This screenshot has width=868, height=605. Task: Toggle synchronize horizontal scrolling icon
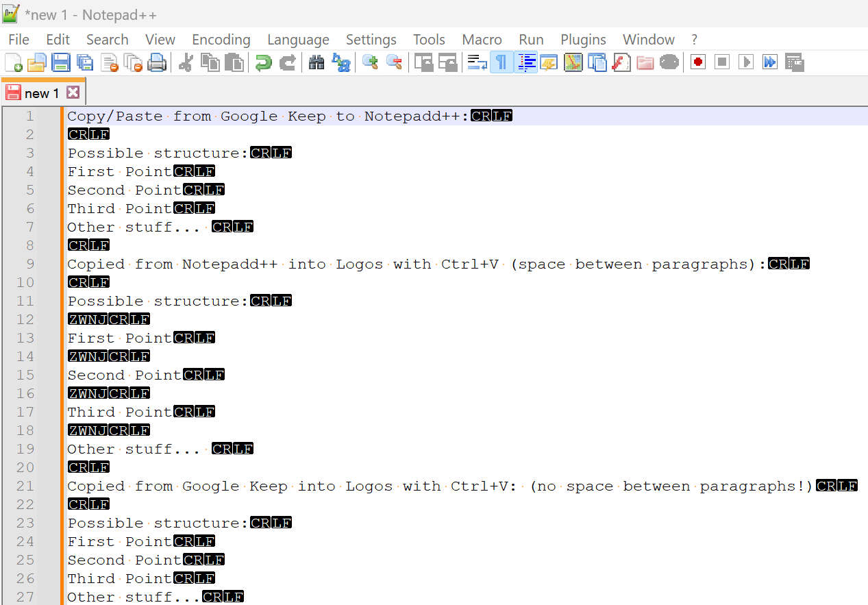pos(448,63)
